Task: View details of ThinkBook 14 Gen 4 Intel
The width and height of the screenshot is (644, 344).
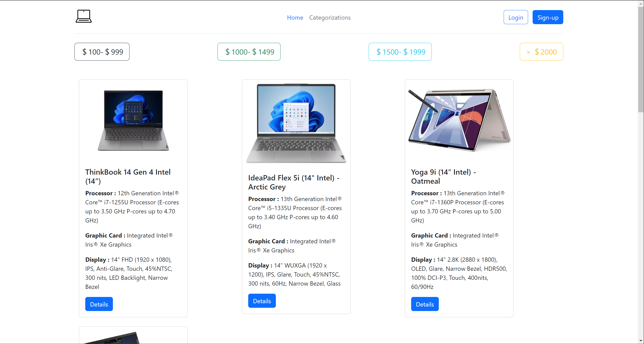Action: 99,304
